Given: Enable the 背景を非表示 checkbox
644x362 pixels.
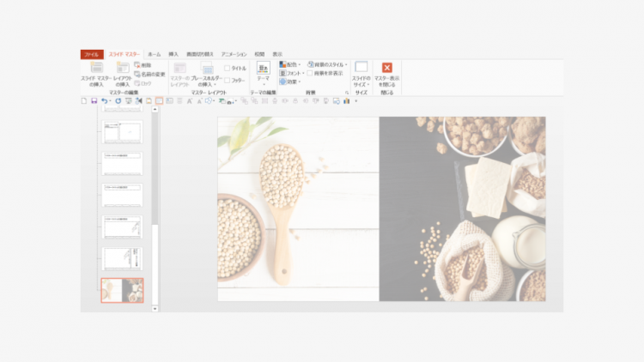Looking at the screenshot, I should pos(310,73).
